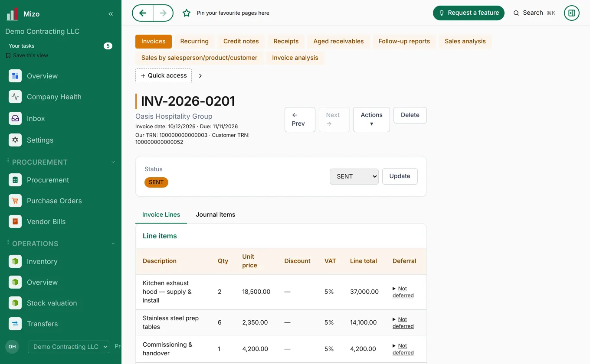The width and height of the screenshot is (590, 364).
Task: Click the Save this view bookmark
Action: point(27,55)
